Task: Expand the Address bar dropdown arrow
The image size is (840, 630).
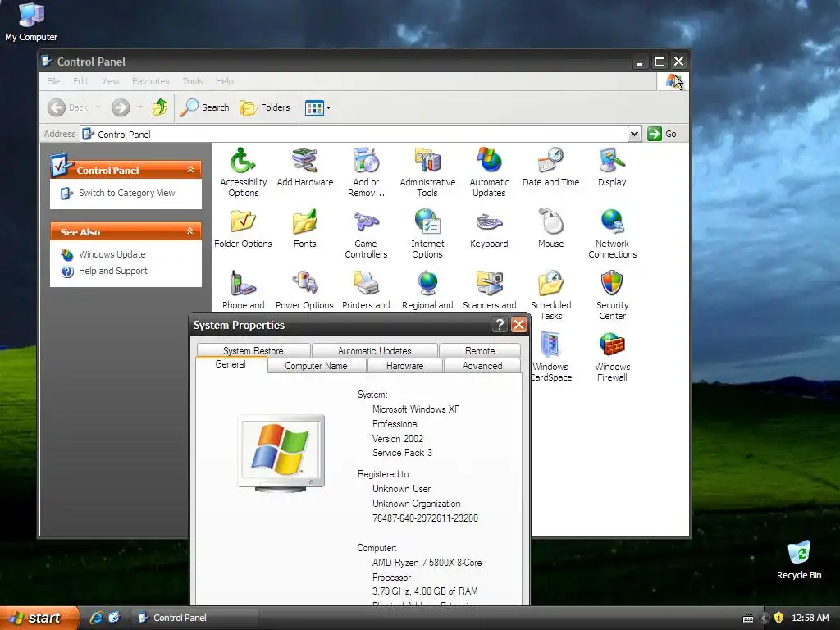Action: point(634,134)
